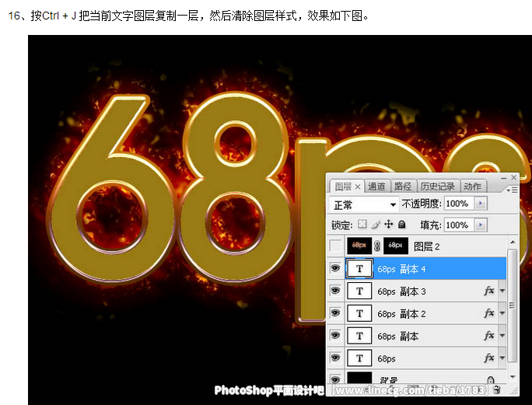
Task: Open the layers panel options menu icon
Action: (511, 189)
